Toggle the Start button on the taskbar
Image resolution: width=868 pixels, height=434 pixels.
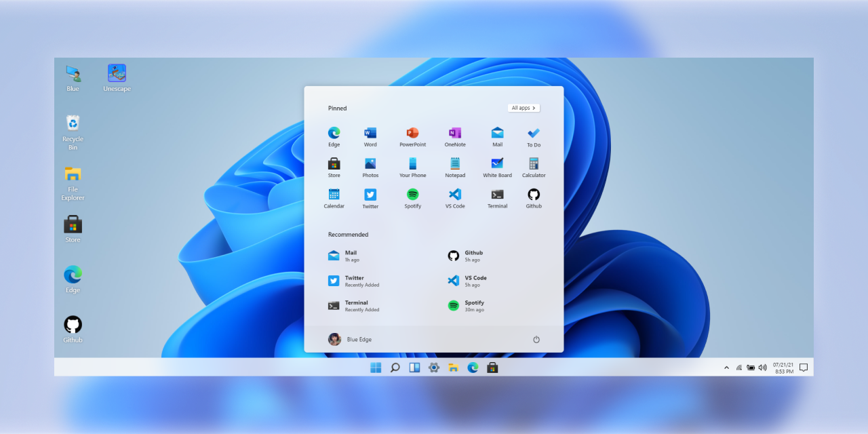point(376,368)
